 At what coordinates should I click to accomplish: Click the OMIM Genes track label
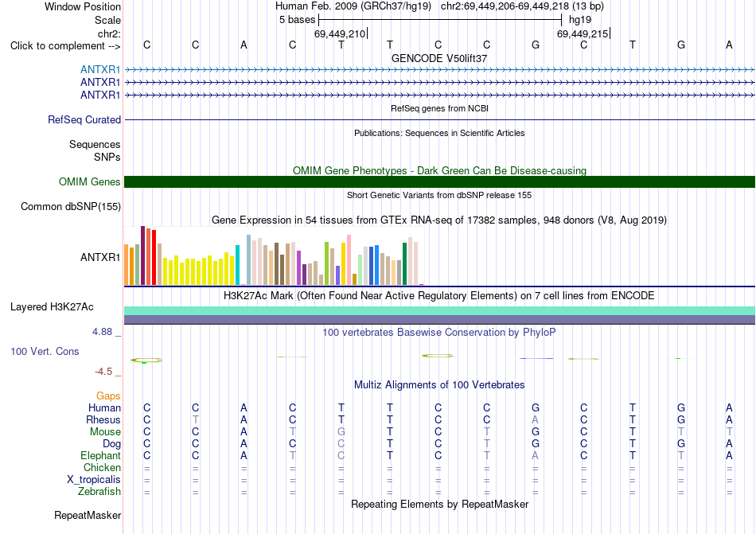tap(90, 181)
